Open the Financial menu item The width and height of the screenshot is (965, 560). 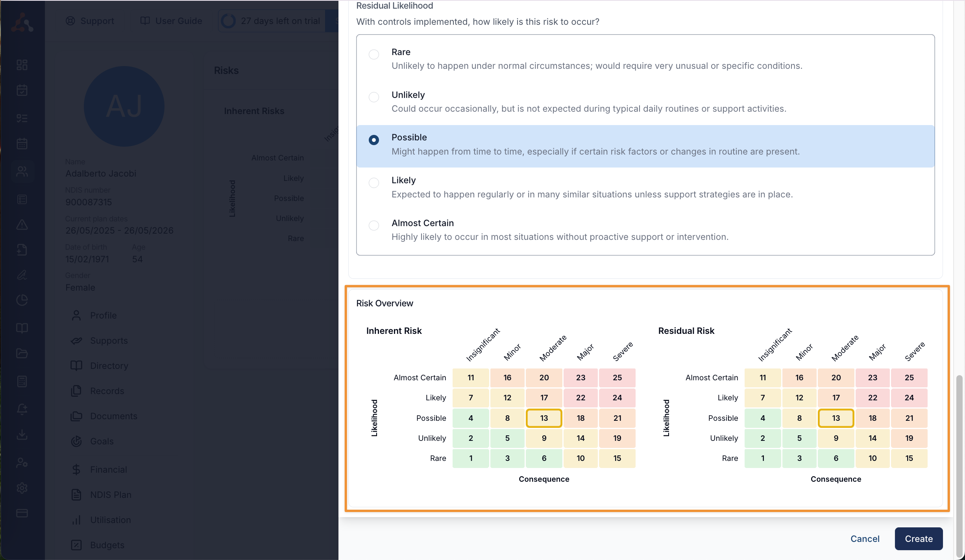(x=108, y=470)
